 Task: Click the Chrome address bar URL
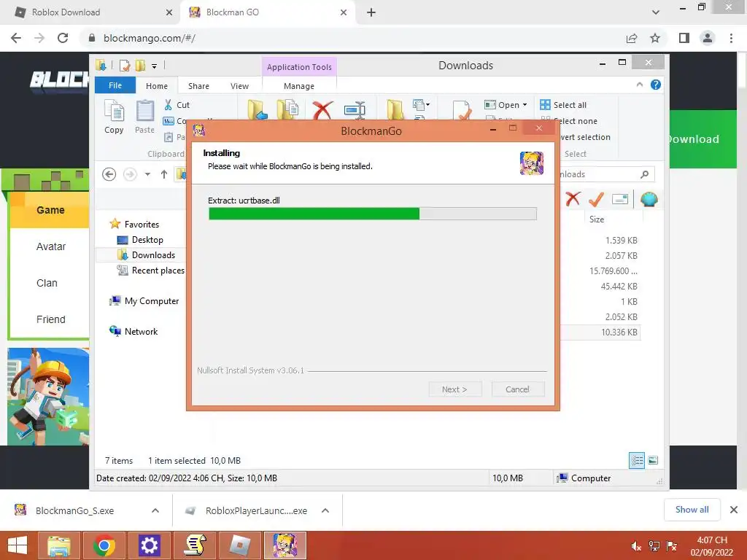point(150,38)
